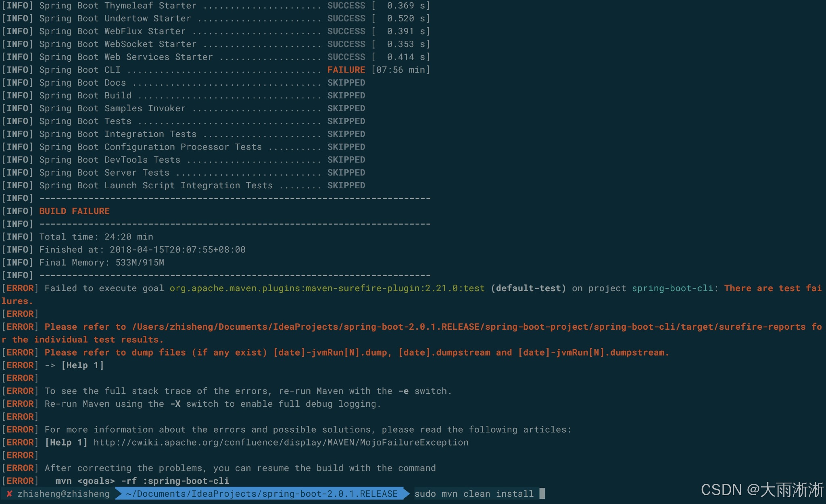The height and width of the screenshot is (504, 826).
Task: Click 'Spring Boot Thymeleaf Starter' line
Action: point(216,6)
